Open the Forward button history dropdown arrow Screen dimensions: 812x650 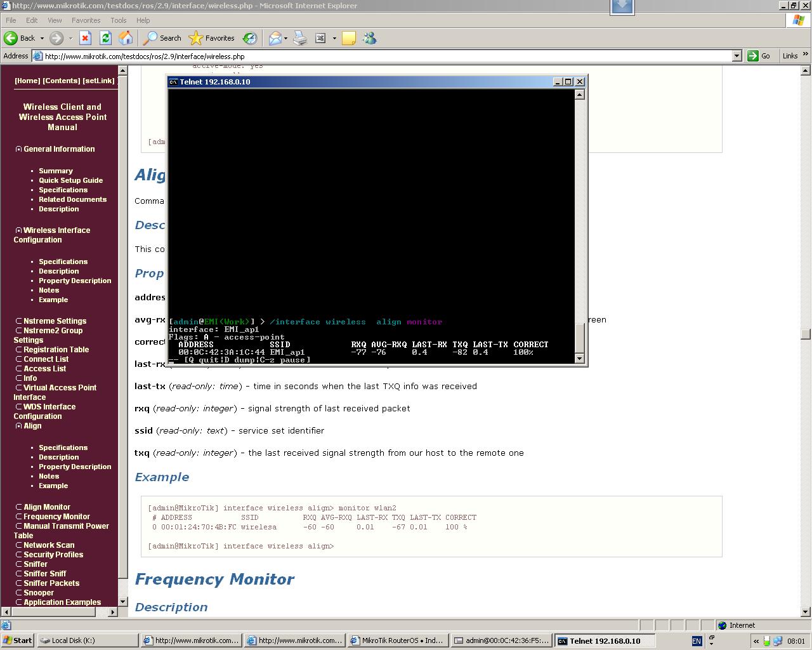70,38
